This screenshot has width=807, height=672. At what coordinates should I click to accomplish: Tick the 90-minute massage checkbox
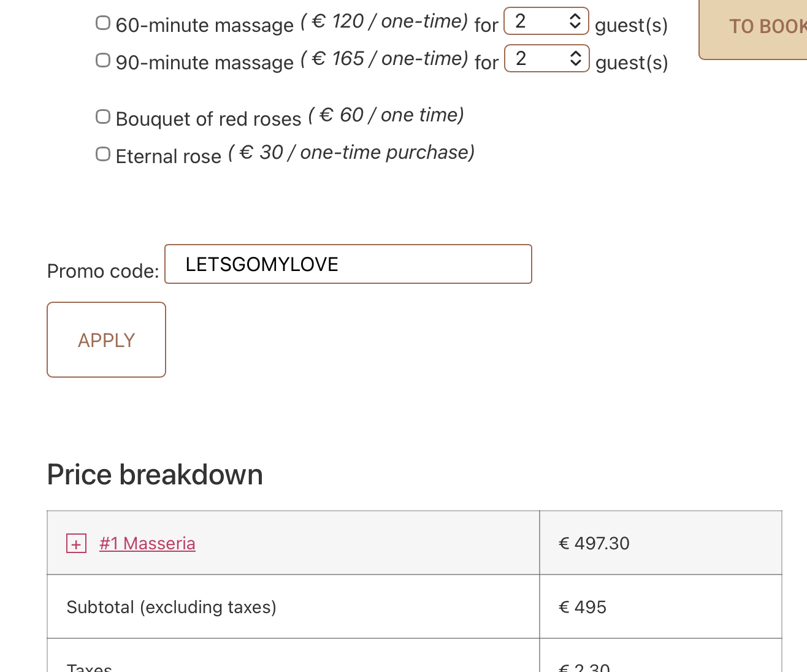coord(103,60)
